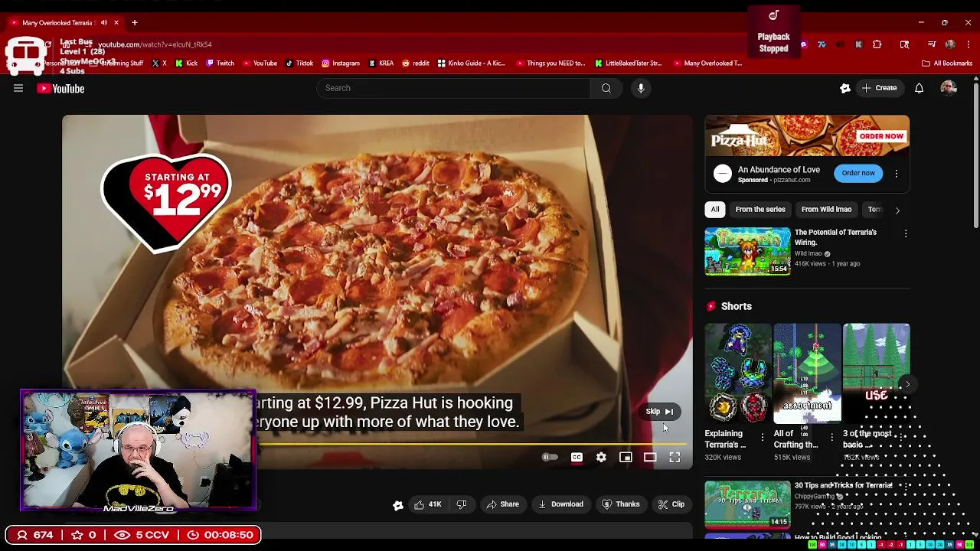The width and height of the screenshot is (980, 551).
Task: Send Thanks to the creator
Action: click(x=620, y=504)
